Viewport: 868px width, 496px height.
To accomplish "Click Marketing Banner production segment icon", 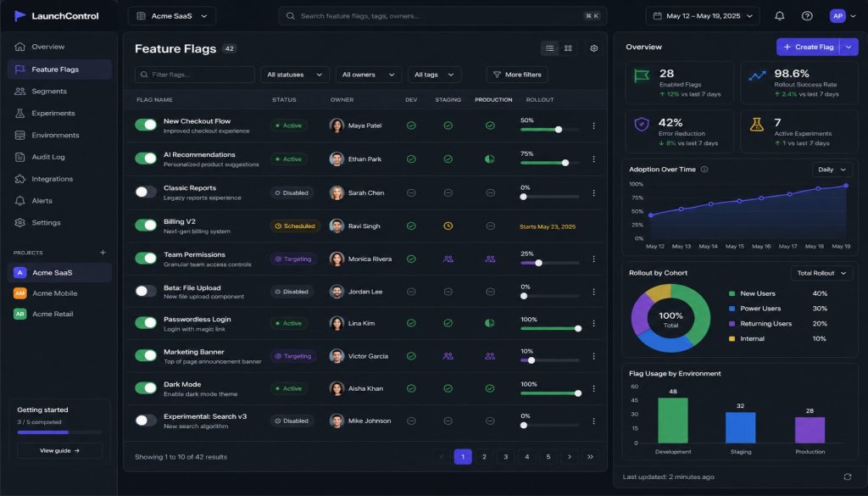I will pos(490,356).
